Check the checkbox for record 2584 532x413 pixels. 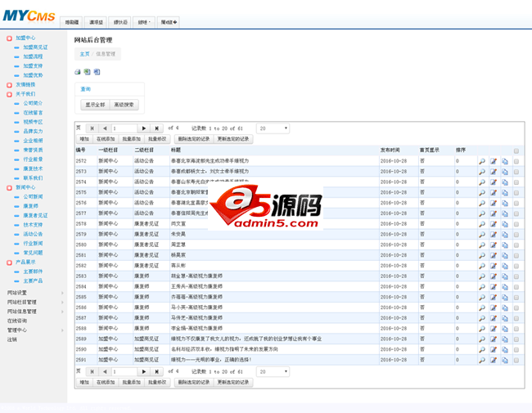coord(516,287)
